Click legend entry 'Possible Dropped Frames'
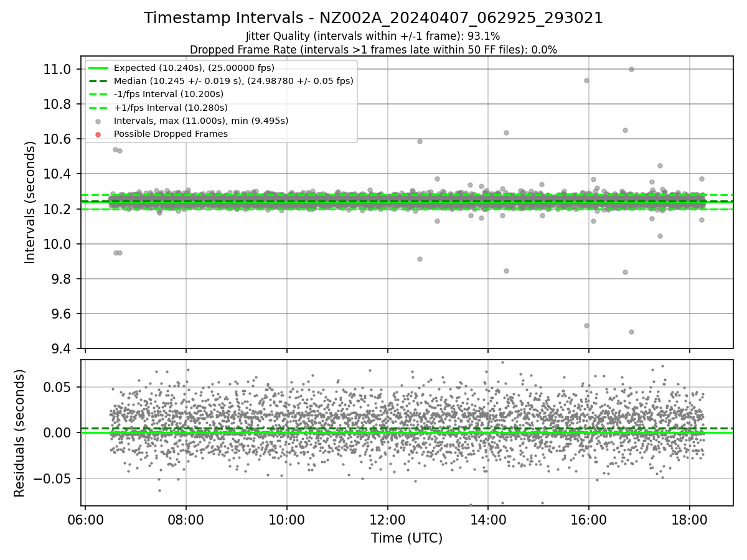 (x=171, y=134)
